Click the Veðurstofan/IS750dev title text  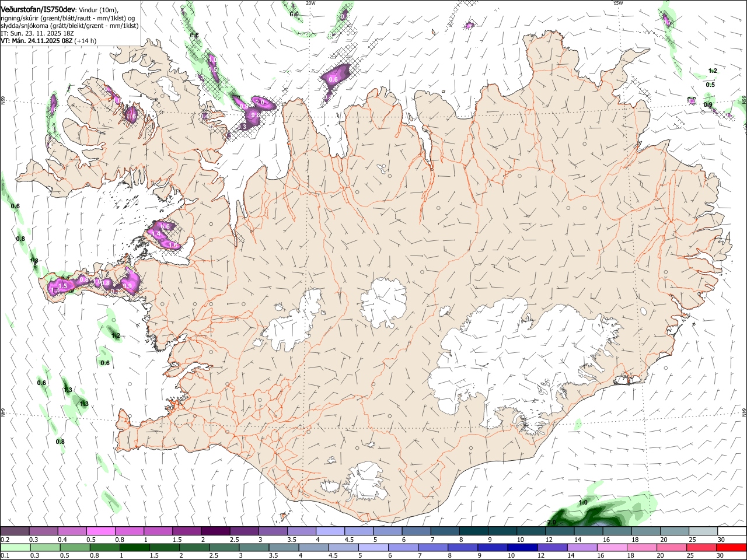(x=38, y=9)
